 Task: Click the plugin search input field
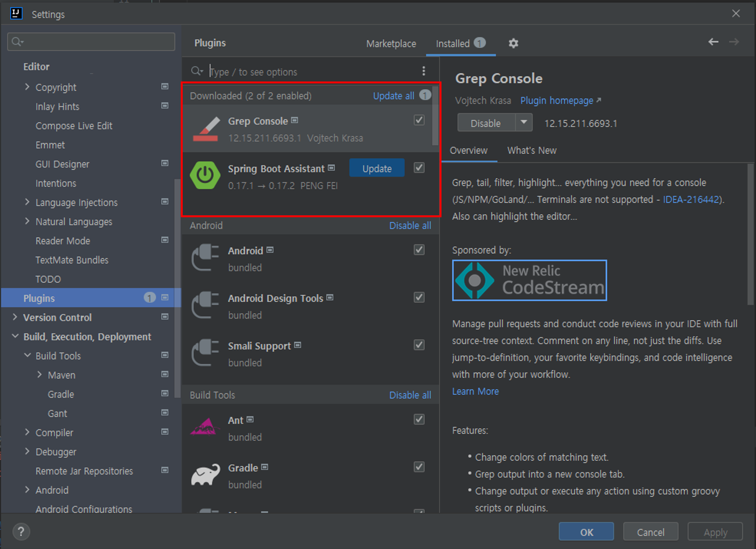tap(310, 72)
